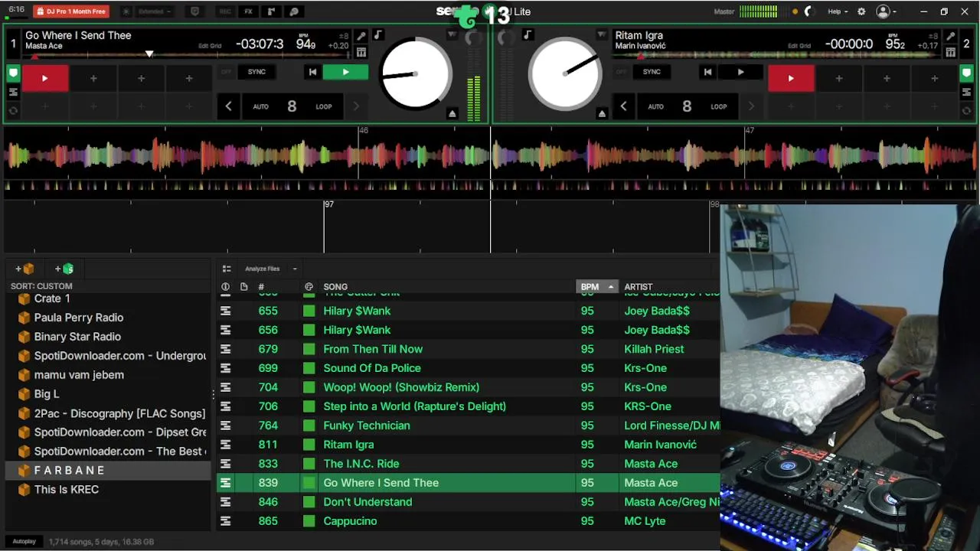This screenshot has height=551, width=980.
Task: Open the Binary Star Radio crate
Action: point(107,337)
